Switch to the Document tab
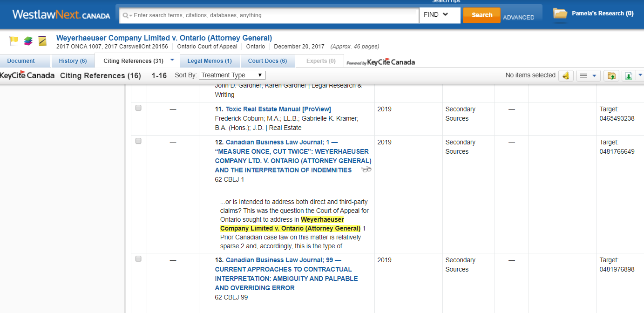Screen dimensions: 644x313 click(x=21, y=61)
